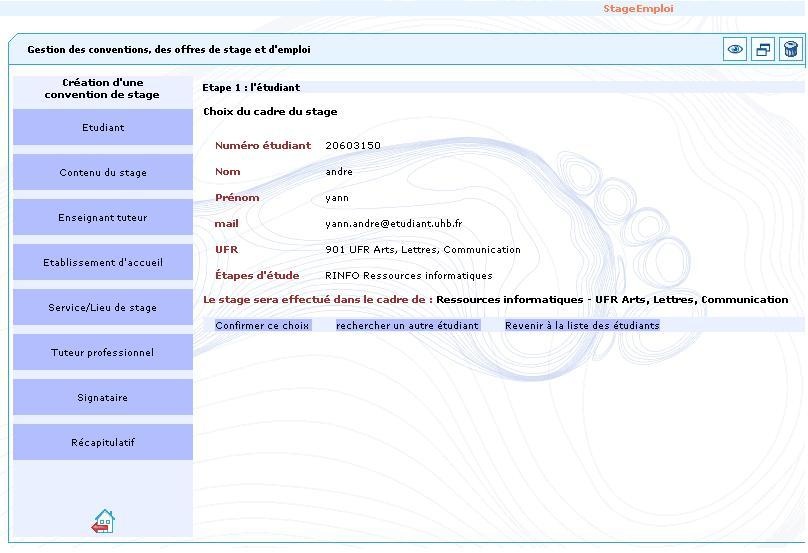
Task: Click the eye view icon
Action: pos(735,49)
